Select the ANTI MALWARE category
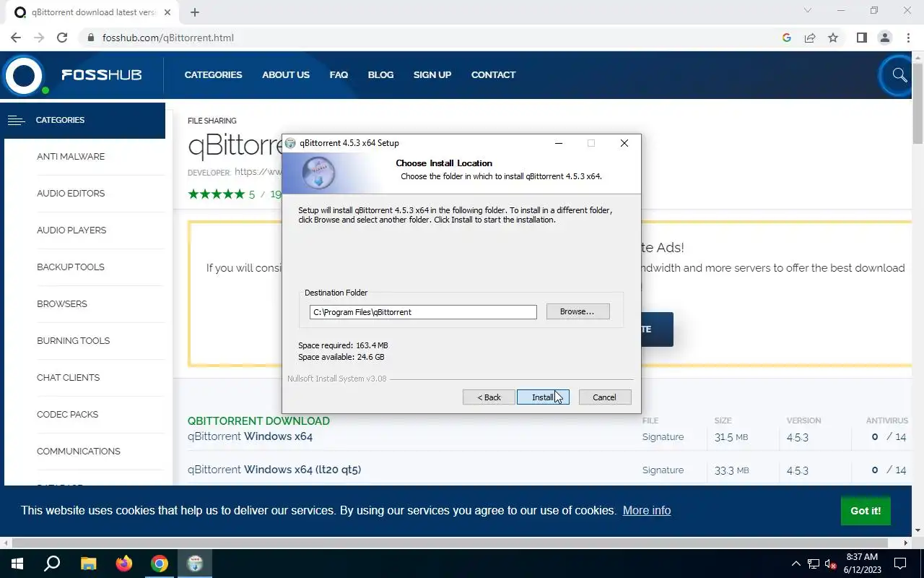 (x=71, y=156)
